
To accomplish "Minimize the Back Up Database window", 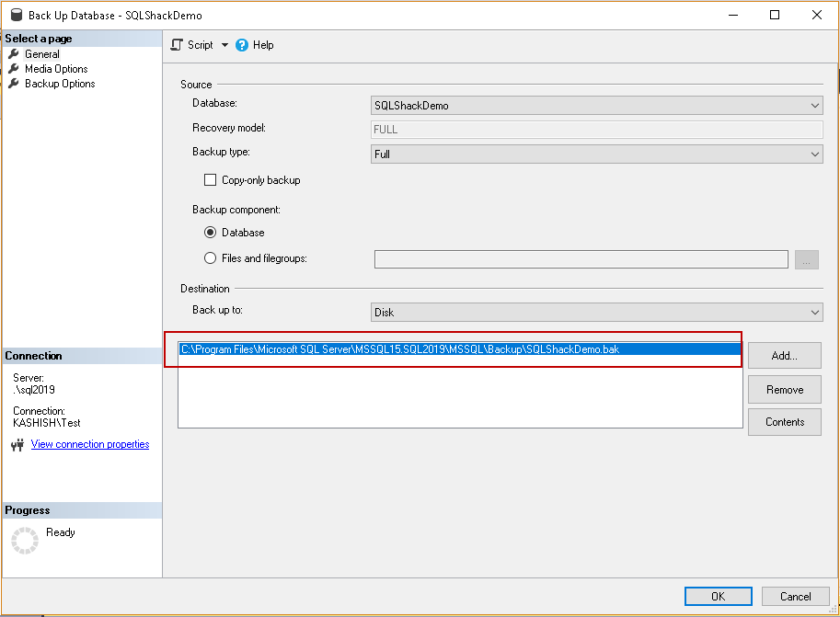I will point(733,15).
